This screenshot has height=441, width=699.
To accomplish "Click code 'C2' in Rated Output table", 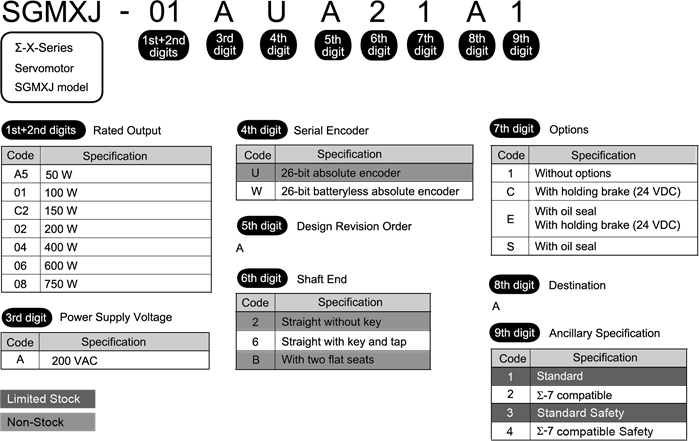I will [x=21, y=210].
